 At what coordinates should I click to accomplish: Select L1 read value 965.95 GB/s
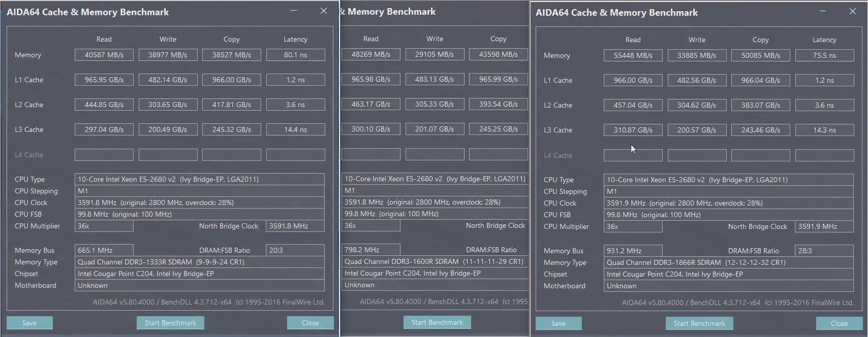point(104,80)
